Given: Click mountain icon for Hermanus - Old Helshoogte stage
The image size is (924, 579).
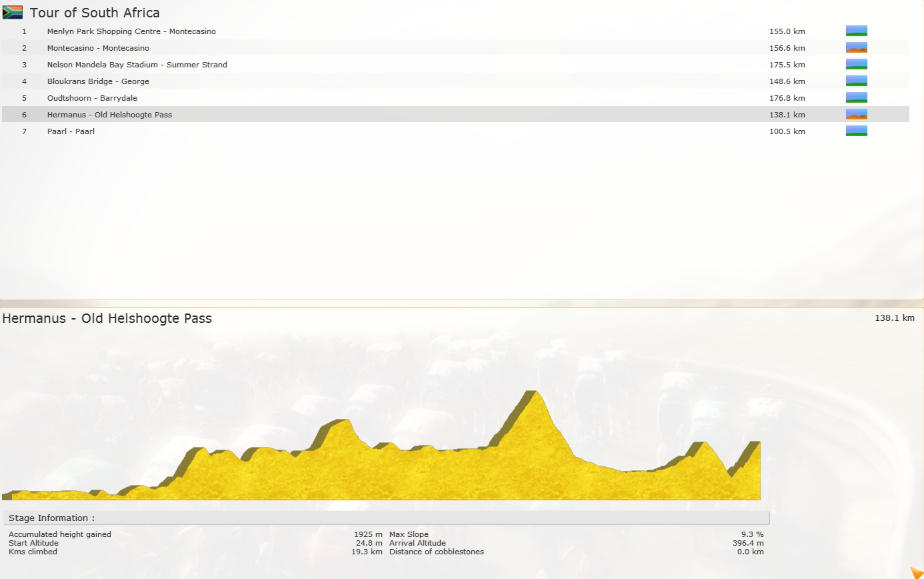Looking at the screenshot, I should 856,114.
